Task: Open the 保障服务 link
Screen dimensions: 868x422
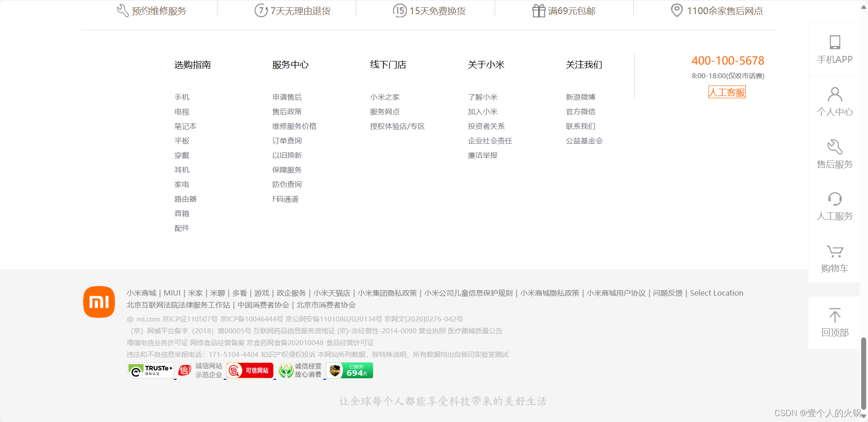Action: point(287,170)
